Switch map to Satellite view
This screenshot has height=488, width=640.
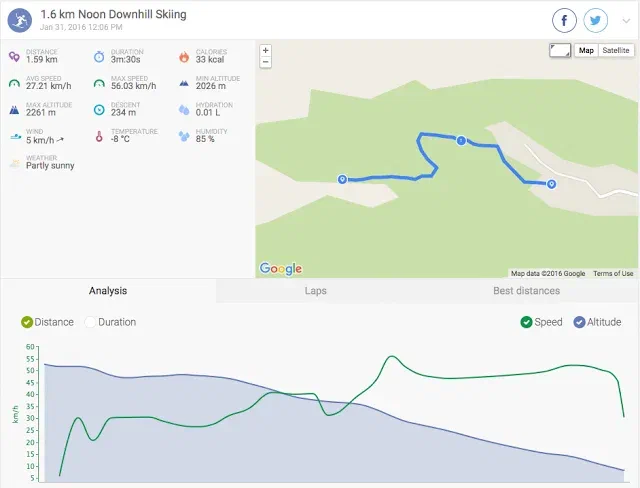click(616, 50)
